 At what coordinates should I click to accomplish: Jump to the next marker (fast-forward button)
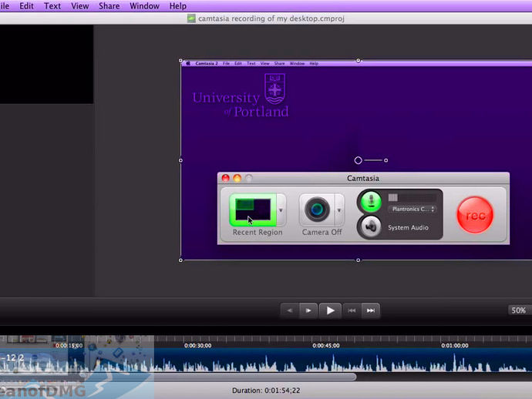click(371, 310)
